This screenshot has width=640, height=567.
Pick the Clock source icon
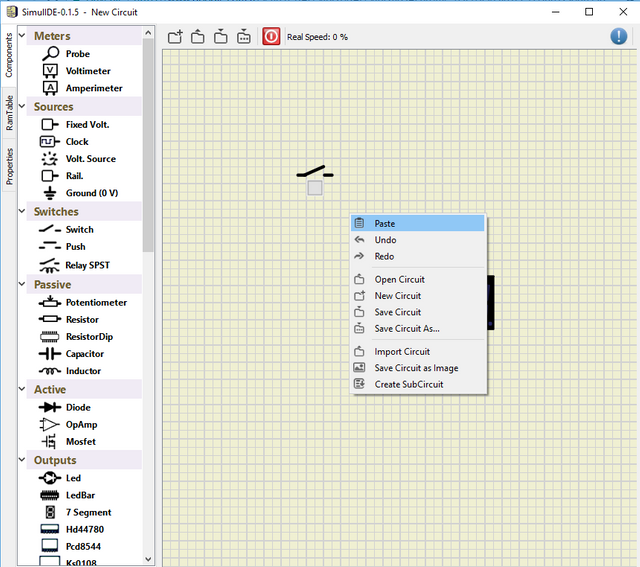click(50, 142)
